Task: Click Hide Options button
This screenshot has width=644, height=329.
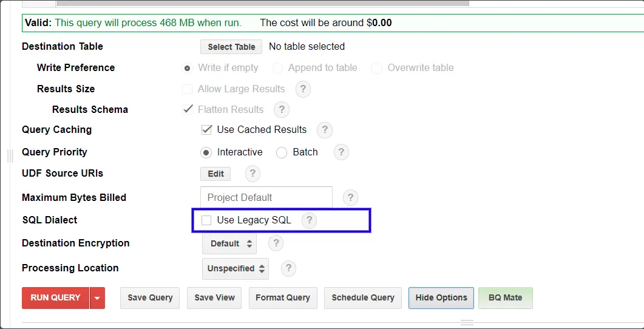Action: 441,298
